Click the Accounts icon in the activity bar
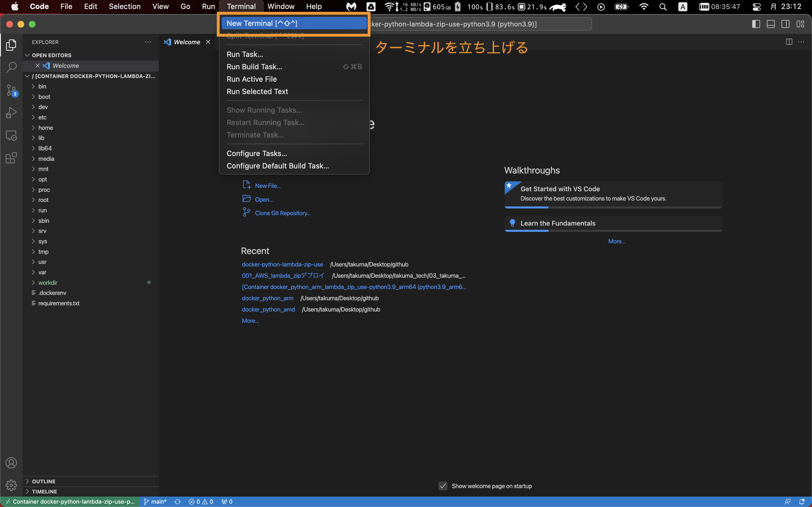This screenshot has height=507, width=812. point(11,463)
